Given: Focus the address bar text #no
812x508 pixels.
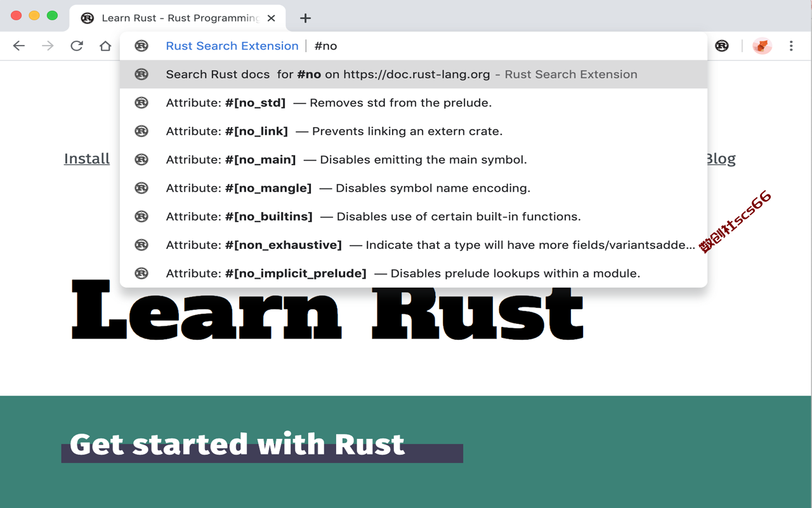Looking at the screenshot, I should [x=325, y=46].
